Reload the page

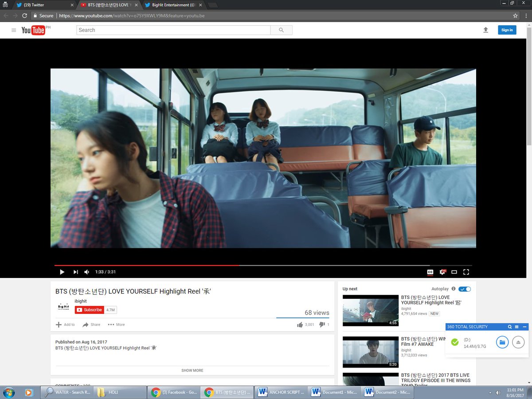pyautogui.click(x=24, y=16)
